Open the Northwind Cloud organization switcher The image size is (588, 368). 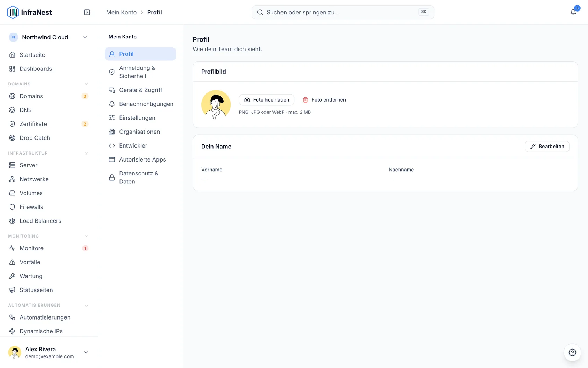pyautogui.click(x=49, y=37)
